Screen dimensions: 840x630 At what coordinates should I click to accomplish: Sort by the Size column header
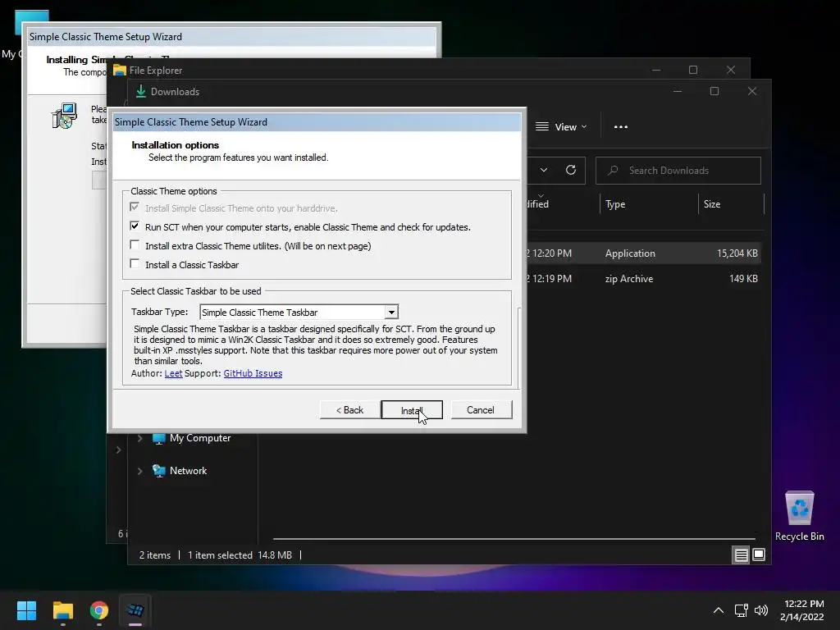click(712, 204)
